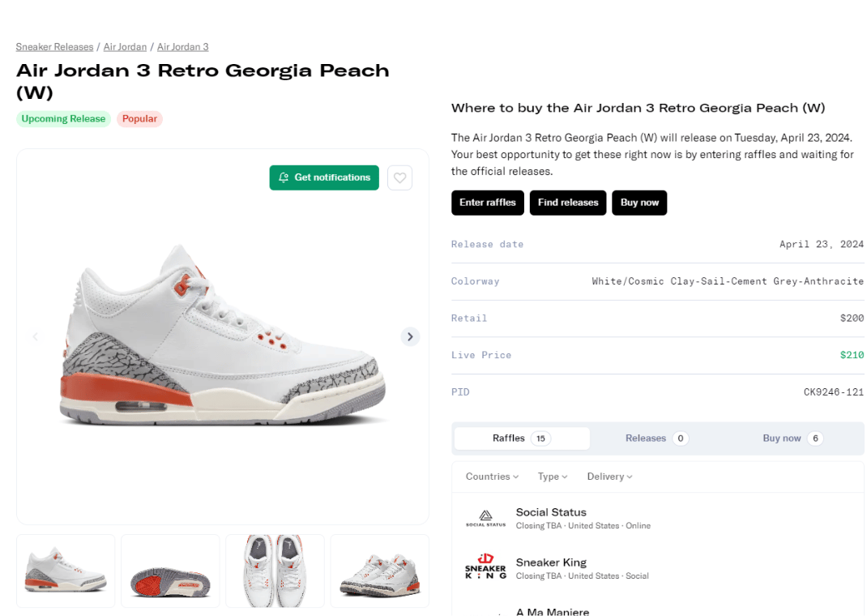Select the outsole view thumbnail
The width and height of the screenshot is (867, 616).
coord(170,571)
